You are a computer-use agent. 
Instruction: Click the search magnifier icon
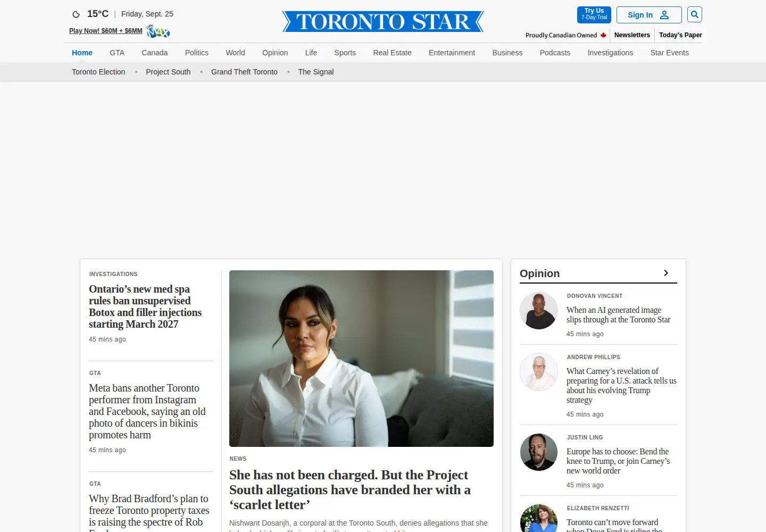(694, 14)
